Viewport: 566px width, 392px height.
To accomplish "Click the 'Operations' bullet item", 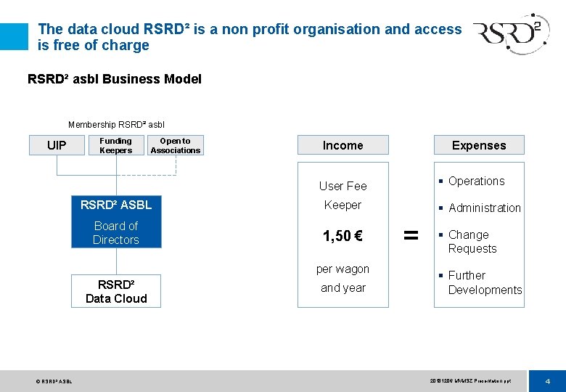I will pos(472,181).
